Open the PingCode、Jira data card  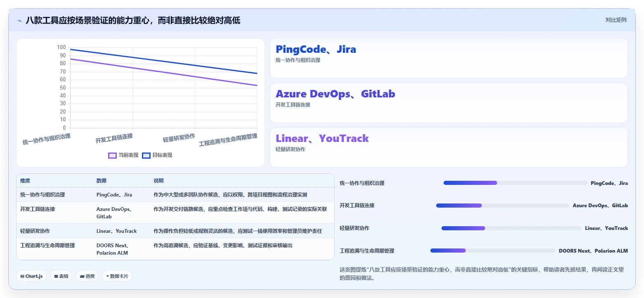(448, 58)
